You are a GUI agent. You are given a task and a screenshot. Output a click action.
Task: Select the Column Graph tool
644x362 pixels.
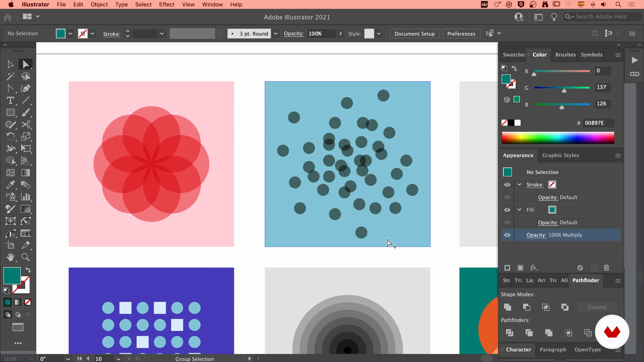[x=25, y=197]
